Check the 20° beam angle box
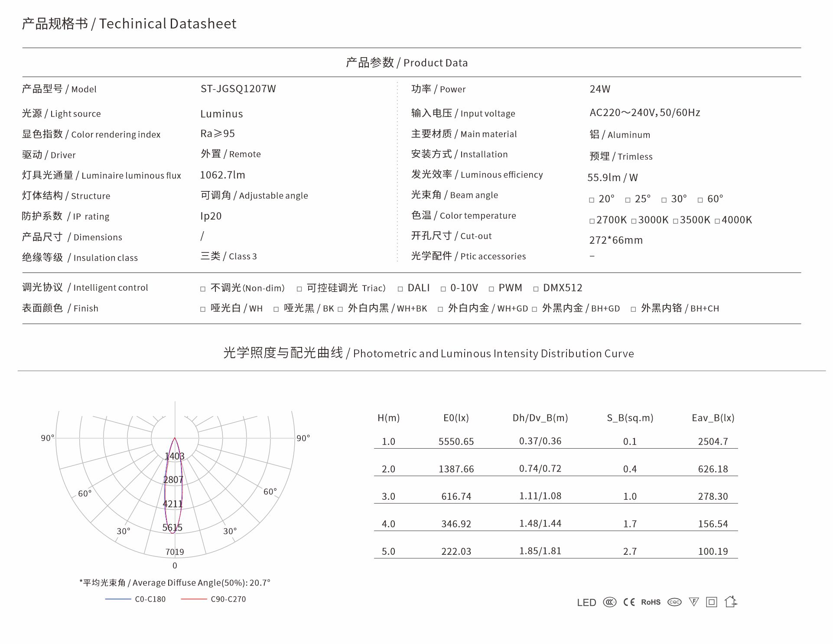 [x=592, y=200]
